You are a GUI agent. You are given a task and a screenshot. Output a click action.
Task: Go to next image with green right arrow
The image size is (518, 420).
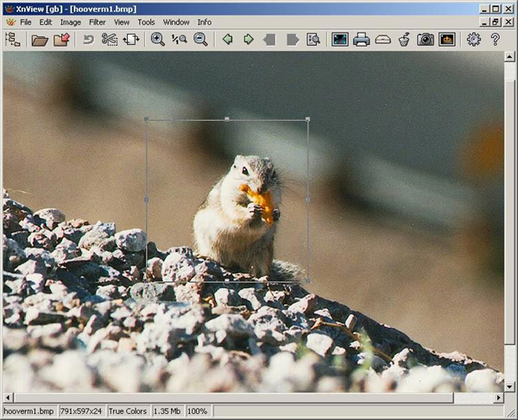[x=249, y=39]
